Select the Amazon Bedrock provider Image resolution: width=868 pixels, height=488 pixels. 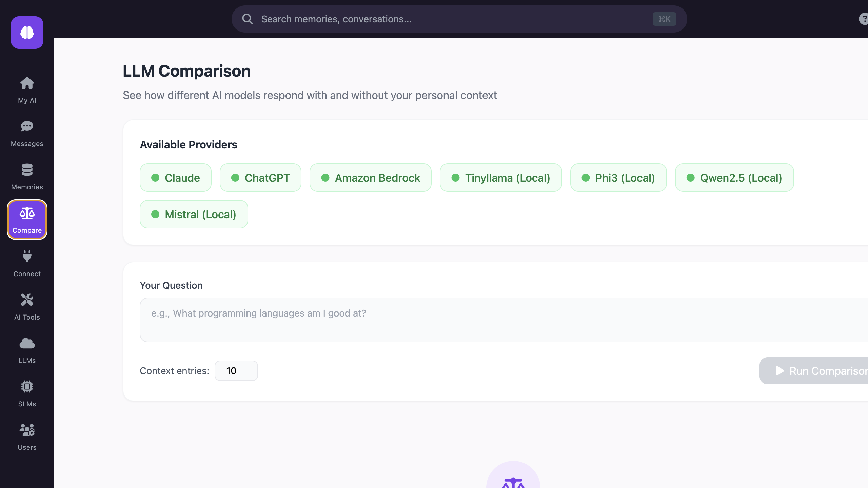(x=370, y=177)
